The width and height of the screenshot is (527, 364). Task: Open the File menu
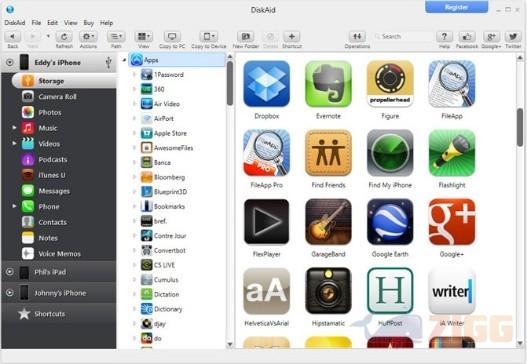click(x=36, y=23)
